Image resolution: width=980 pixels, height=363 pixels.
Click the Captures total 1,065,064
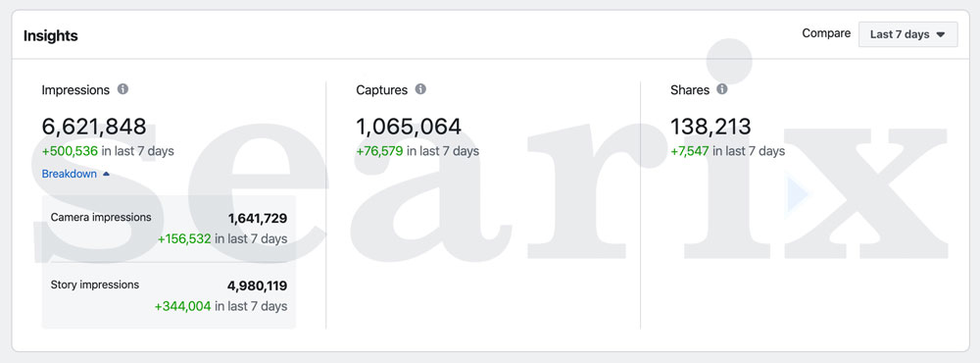[409, 127]
